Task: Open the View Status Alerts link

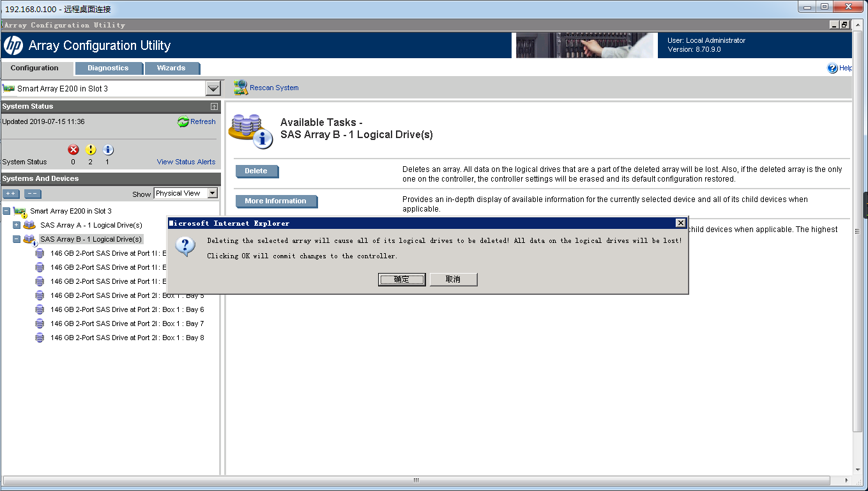Action: [186, 162]
